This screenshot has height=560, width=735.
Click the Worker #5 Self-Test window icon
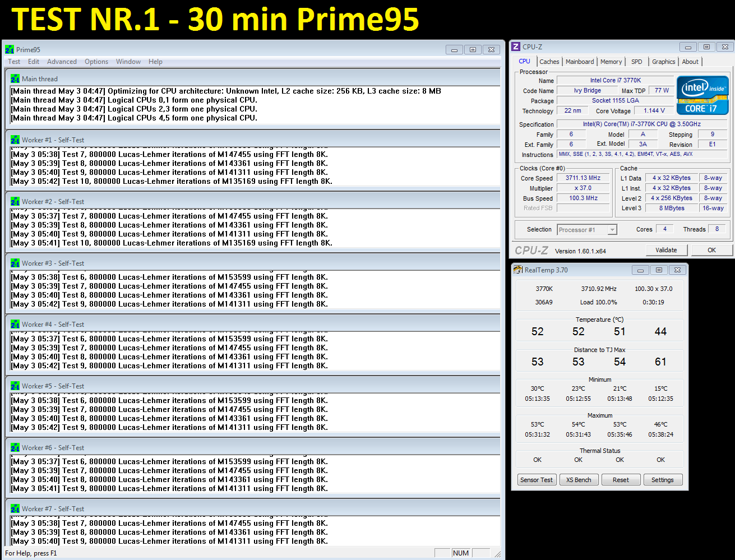click(x=15, y=386)
